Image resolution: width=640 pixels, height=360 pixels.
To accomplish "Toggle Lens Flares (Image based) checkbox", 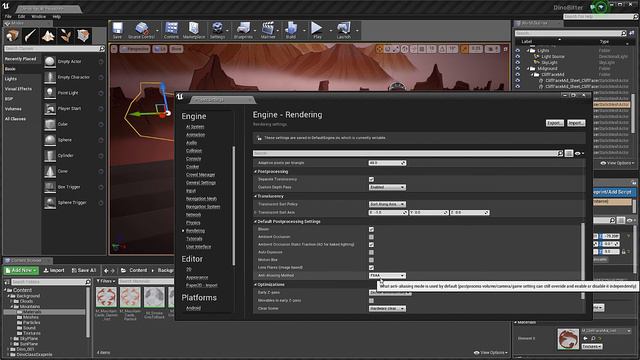I will (x=371, y=267).
